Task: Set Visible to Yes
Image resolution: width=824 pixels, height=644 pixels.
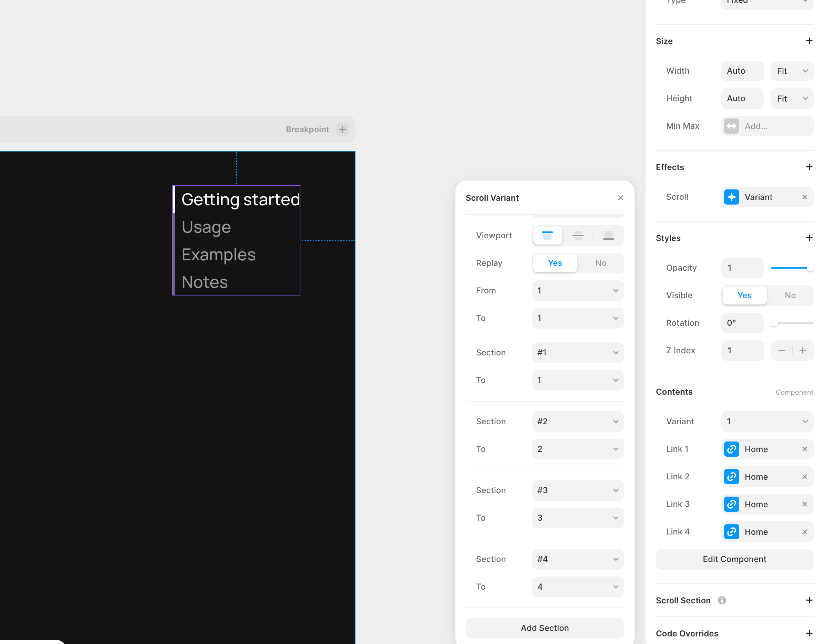Action: (x=744, y=295)
